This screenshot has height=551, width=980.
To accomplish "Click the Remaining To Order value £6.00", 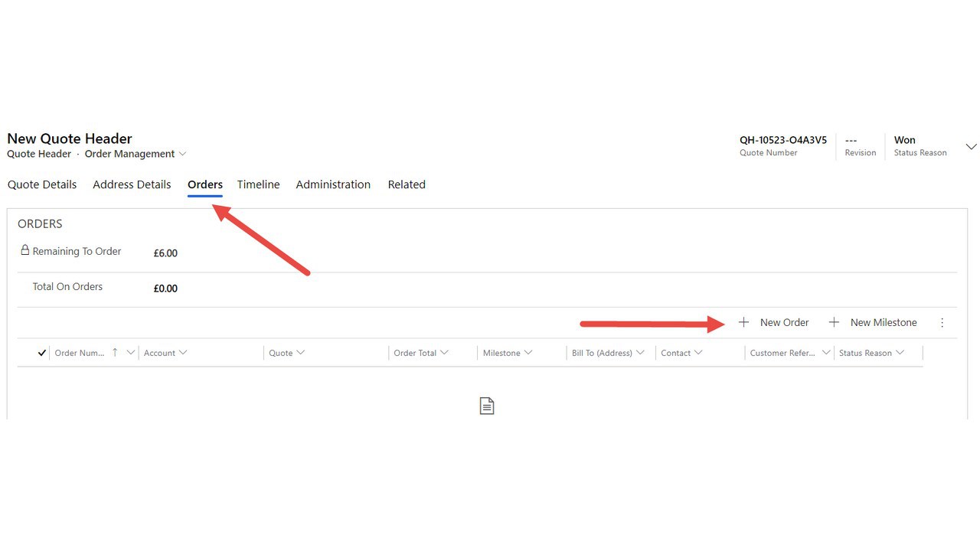I will coord(165,253).
